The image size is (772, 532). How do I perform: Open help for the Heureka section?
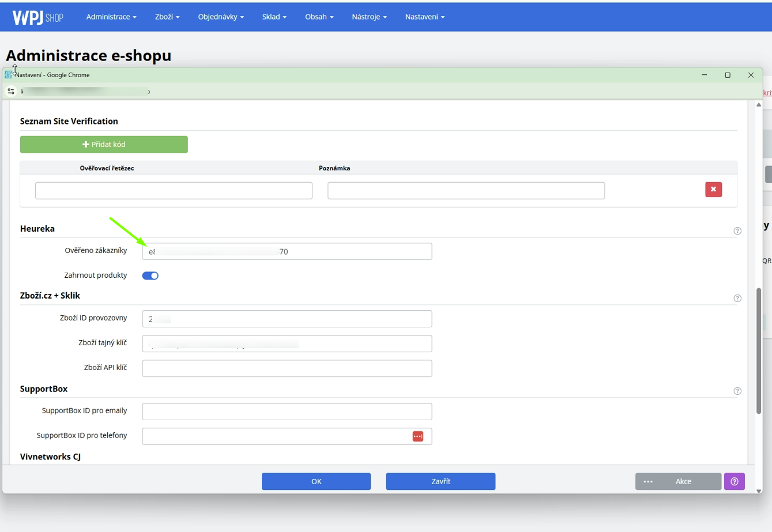737,231
